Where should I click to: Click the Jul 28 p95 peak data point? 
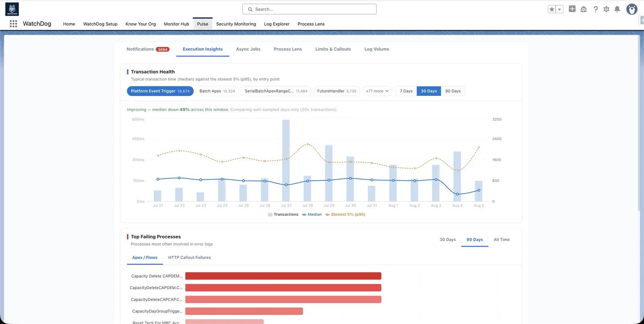click(308, 144)
